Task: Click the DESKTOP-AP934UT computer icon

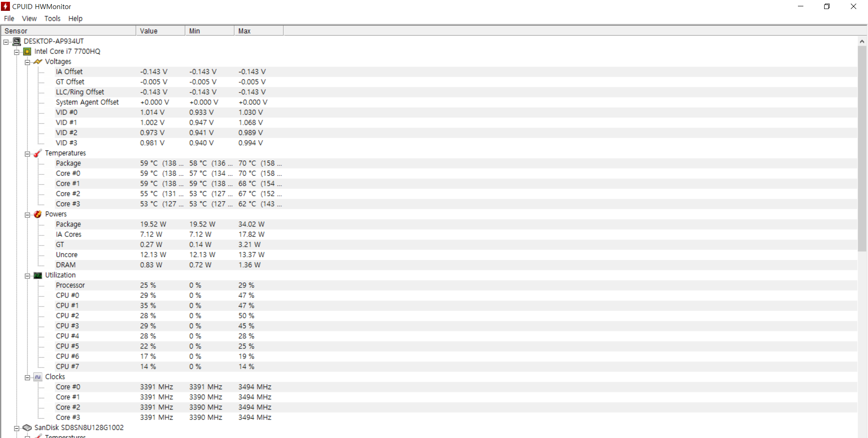Action: click(17, 41)
